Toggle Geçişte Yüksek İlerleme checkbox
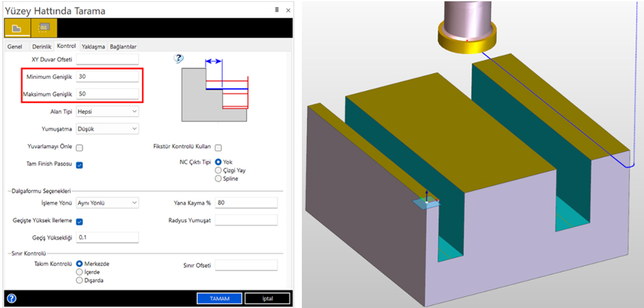The image size is (644, 308). click(x=79, y=221)
